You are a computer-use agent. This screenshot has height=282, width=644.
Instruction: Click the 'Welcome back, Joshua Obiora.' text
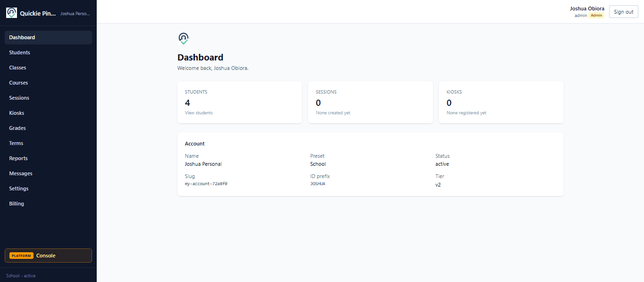click(213, 68)
